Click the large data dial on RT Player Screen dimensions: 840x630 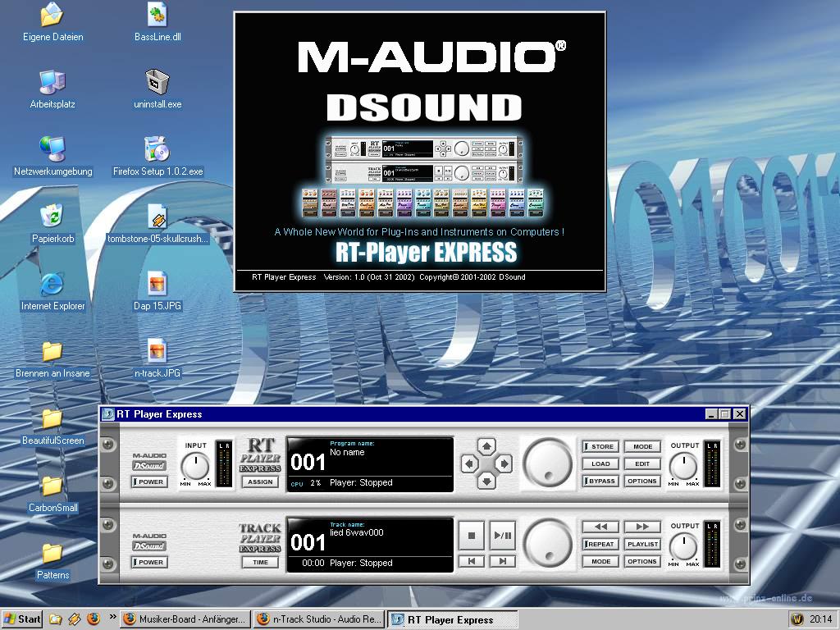[547, 463]
